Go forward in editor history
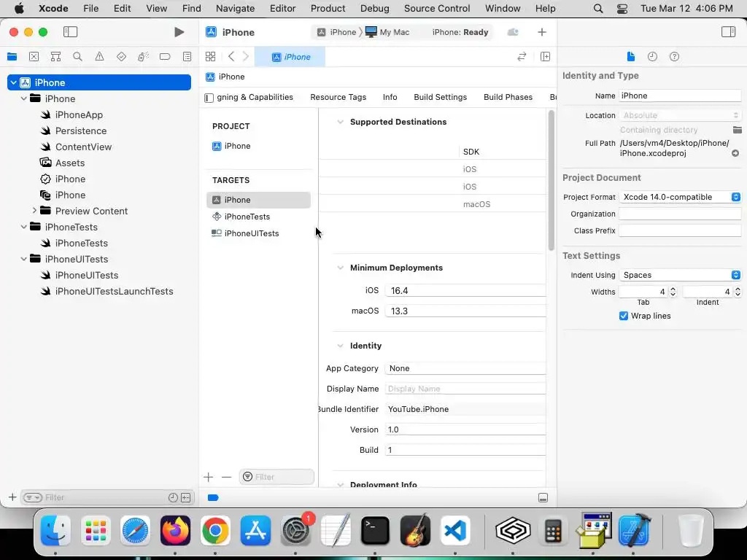747x560 pixels. tap(246, 57)
